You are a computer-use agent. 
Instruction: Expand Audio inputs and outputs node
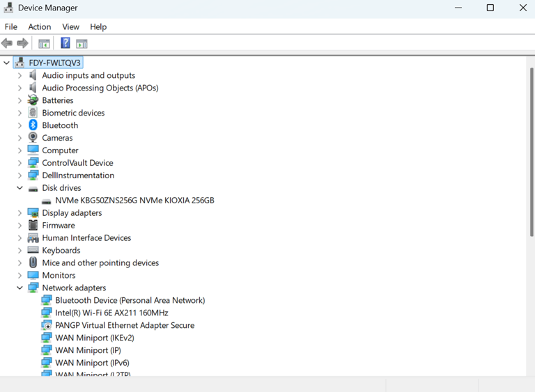[20, 75]
